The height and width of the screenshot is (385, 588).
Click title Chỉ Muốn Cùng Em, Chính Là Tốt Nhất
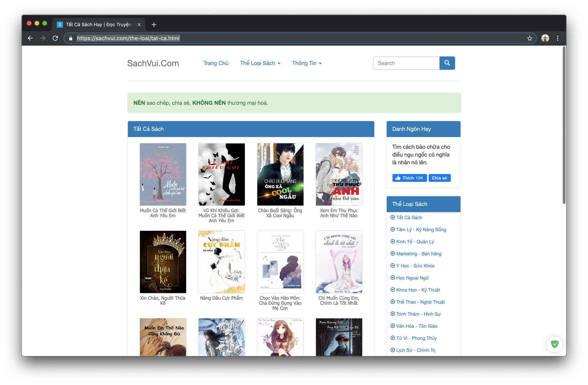coord(339,300)
